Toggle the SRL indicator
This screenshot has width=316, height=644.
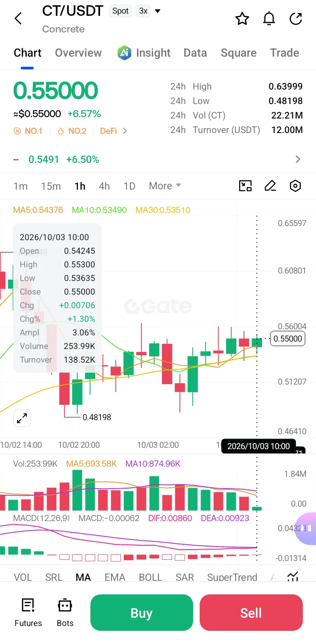point(54,577)
